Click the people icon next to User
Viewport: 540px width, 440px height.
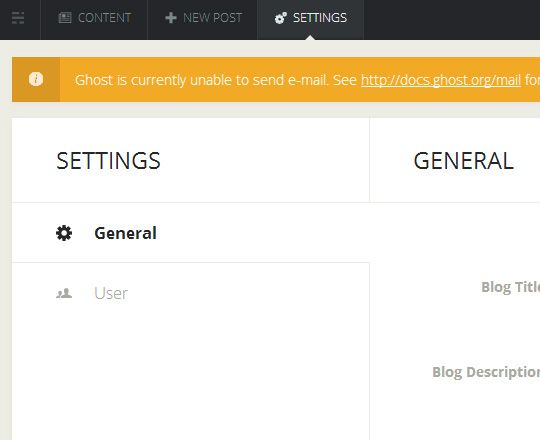(64, 293)
